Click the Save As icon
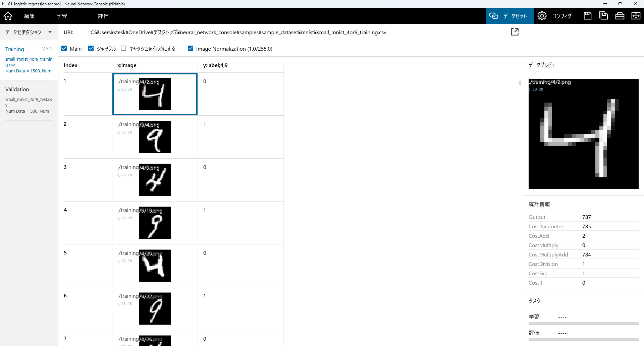 603,16
